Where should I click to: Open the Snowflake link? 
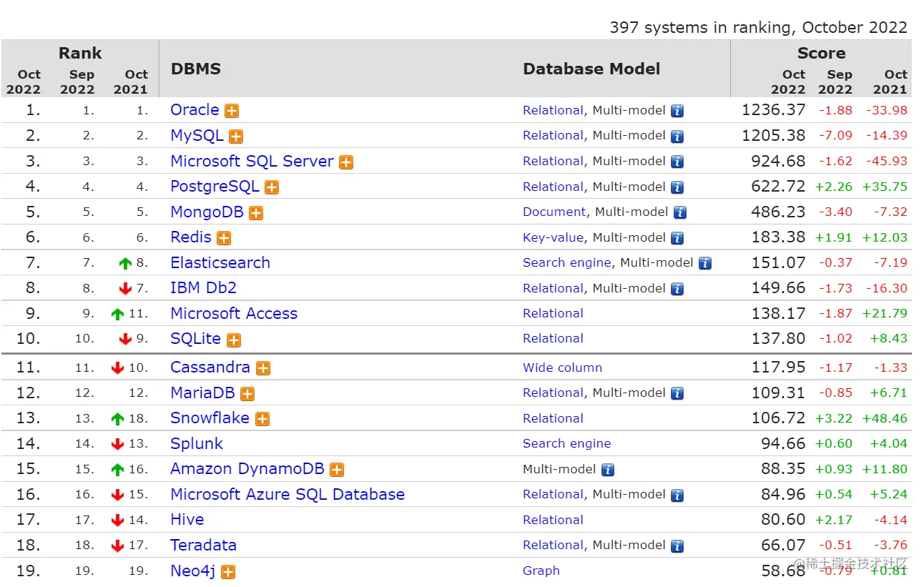click(x=210, y=418)
